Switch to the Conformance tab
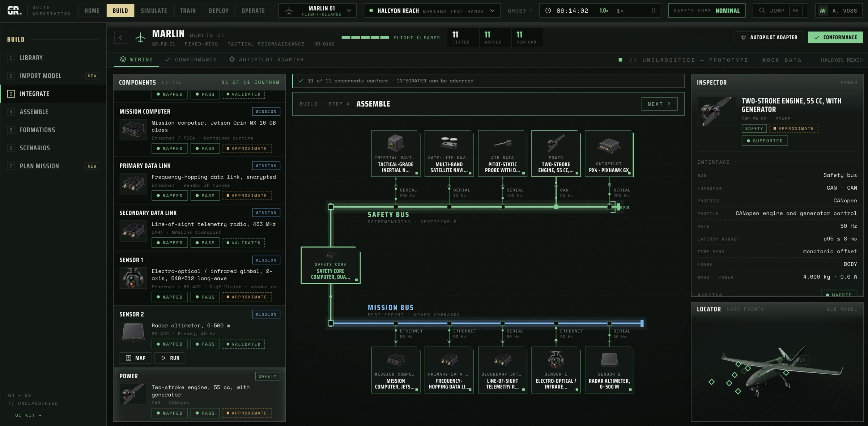 point(191,60)
